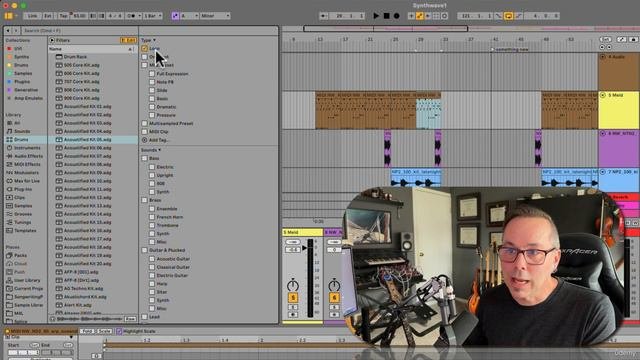The height and width of the screenshot is (360, 640).
Task: Open the metronome settings dropdown arrow
Action: (x=140, y=16)
